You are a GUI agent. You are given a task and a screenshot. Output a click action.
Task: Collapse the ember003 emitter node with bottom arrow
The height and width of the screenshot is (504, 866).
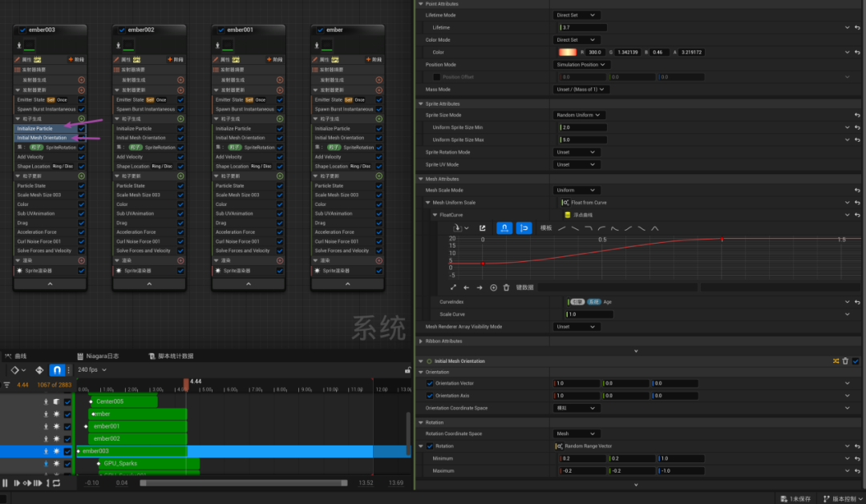(x=51, y=284)
